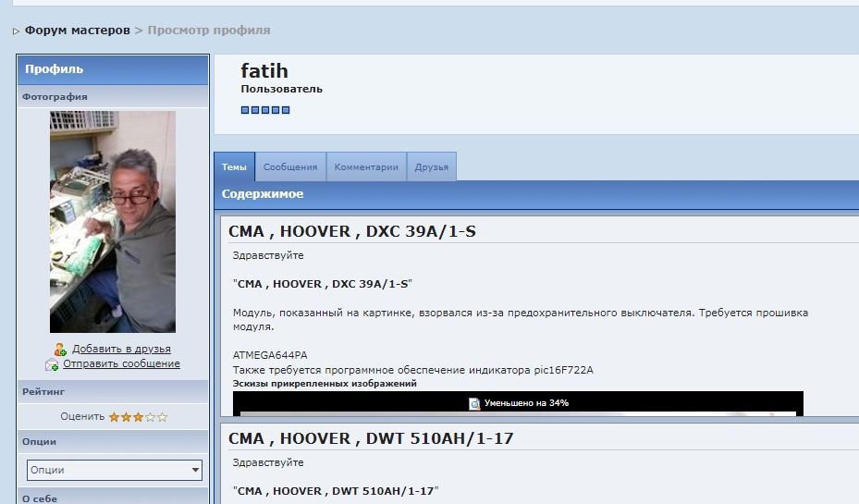Click the Отправить сообщение link

tap(121, 364)
